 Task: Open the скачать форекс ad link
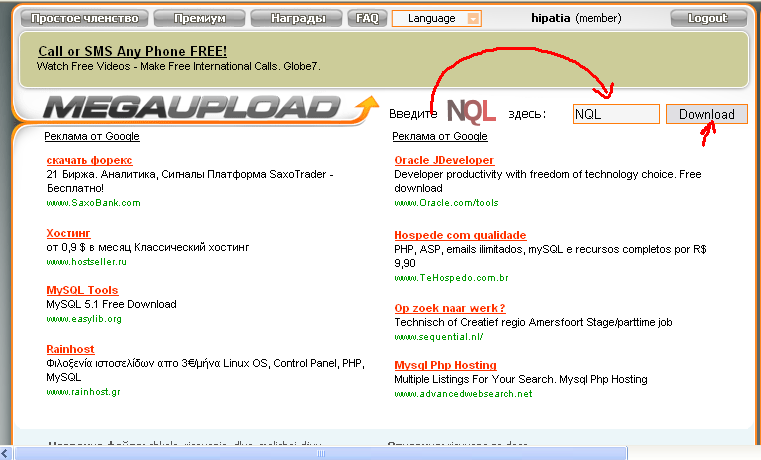(x=89, y=160)
